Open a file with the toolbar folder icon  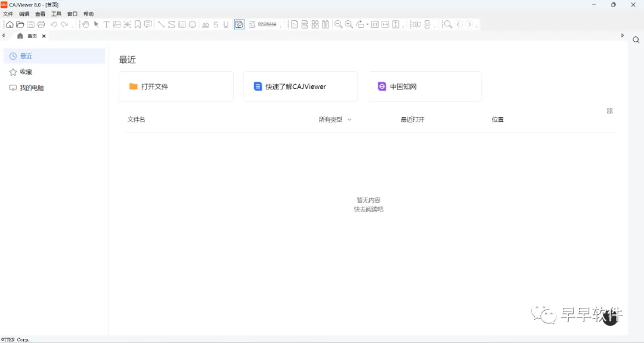20,24
